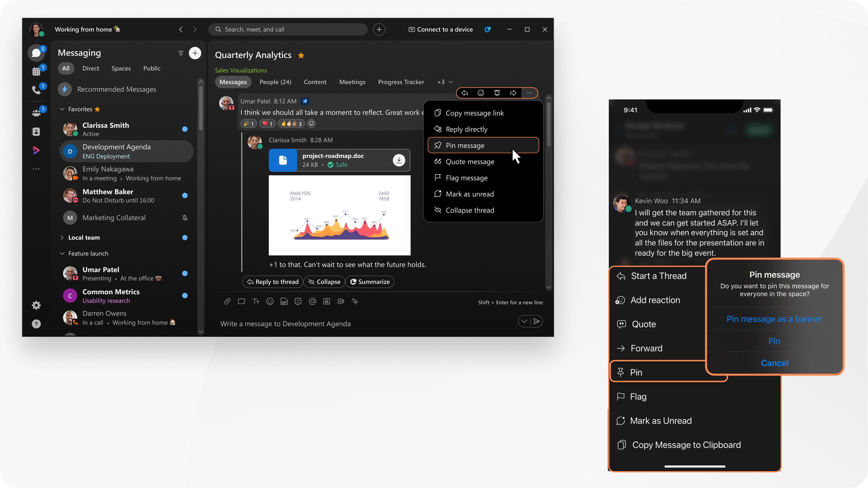Click the attach file paperclip icon
This screenshot has height=488, width=868.
click(x=227, y=302)
